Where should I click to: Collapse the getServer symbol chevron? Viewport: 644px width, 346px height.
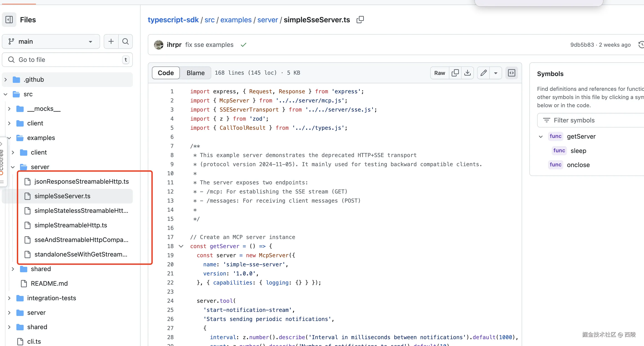coord(541,137)
